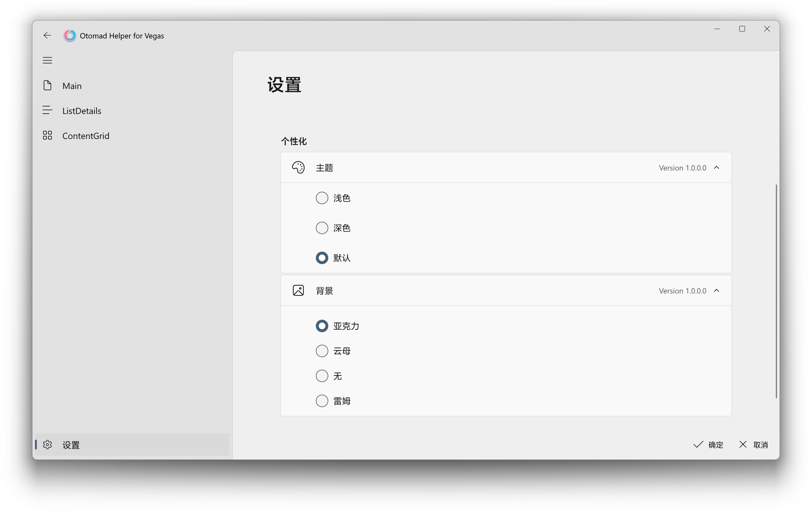812x512 pixels.
Task: Select the 云母 mica background option
Action: pyautogui.click(x=322, y=350)
